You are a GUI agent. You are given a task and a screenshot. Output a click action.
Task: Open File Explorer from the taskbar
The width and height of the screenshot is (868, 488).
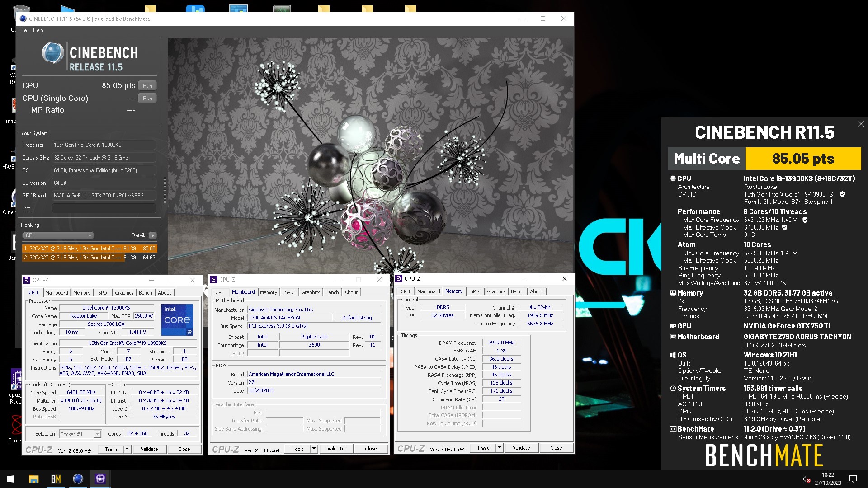point(33,479)
